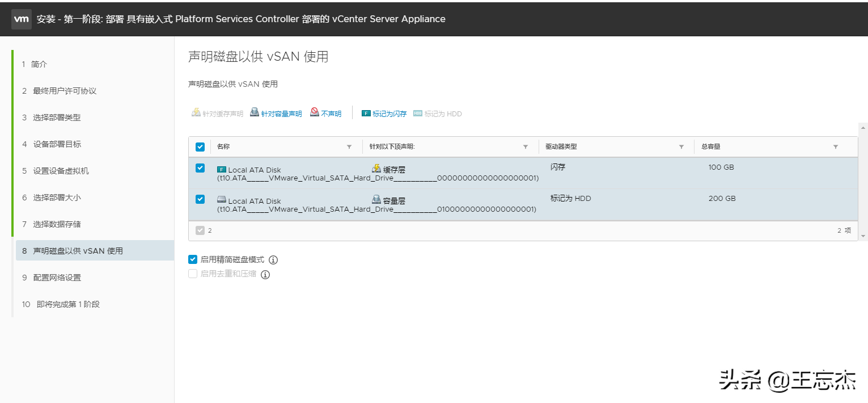Click the claim for capacity tier icon
Image resolution: width=868 pixels, height=403 pixels.
255,112
